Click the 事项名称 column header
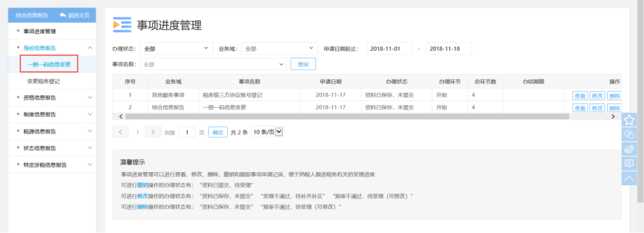644x233 pixels. click(x=249, y=81)
